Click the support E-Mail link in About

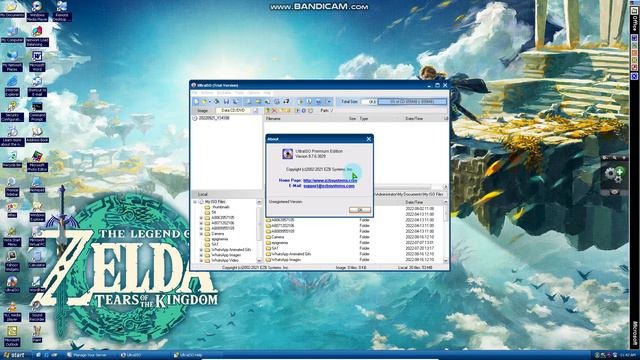coord(329,186)
